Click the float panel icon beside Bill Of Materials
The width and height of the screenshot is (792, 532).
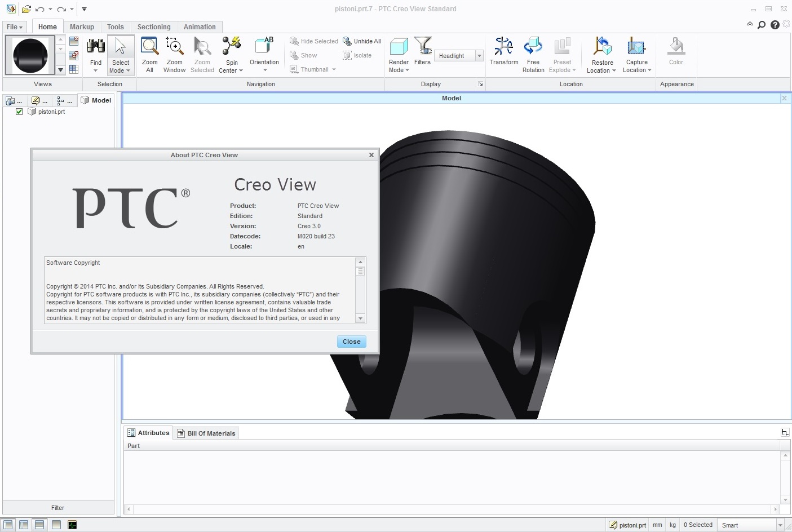click(x=785, y=432)
